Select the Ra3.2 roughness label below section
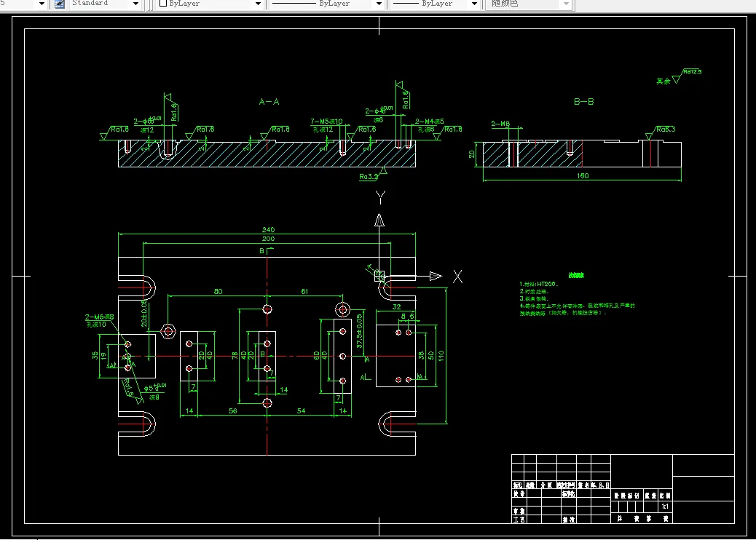Screen dimensions: 756x540 (x=369, y=177)
